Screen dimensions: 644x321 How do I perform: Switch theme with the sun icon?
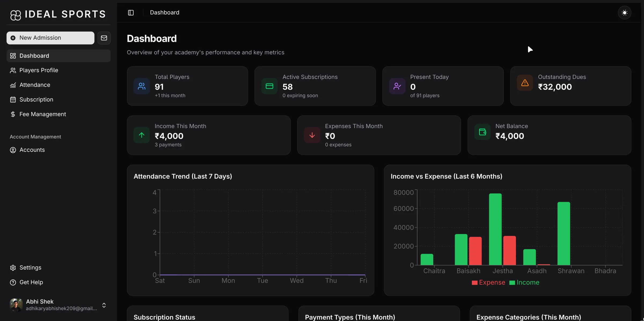click(624, 13)
